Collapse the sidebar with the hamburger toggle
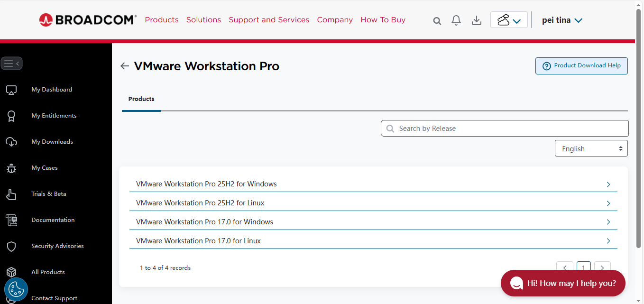 pos(11,63)
